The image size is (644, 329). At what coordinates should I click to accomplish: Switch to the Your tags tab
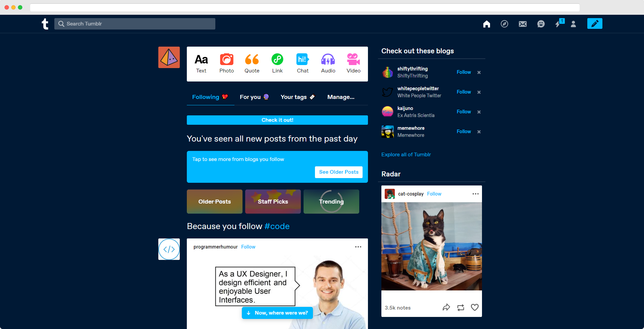point(298,97)
